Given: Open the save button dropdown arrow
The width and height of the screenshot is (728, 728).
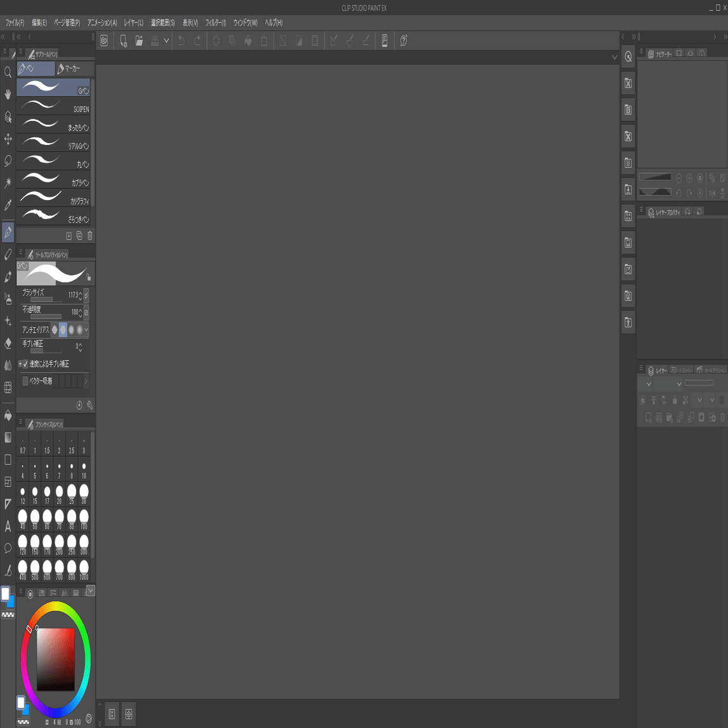Looking at the screenshot, I should click(x=166, y=41).
